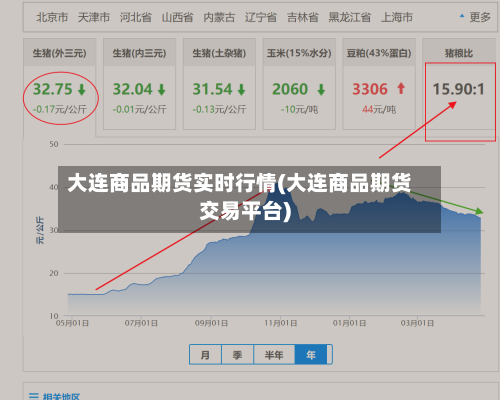
Task: Click the 元/公斤 y-axis label
Action: coord(40,230)
